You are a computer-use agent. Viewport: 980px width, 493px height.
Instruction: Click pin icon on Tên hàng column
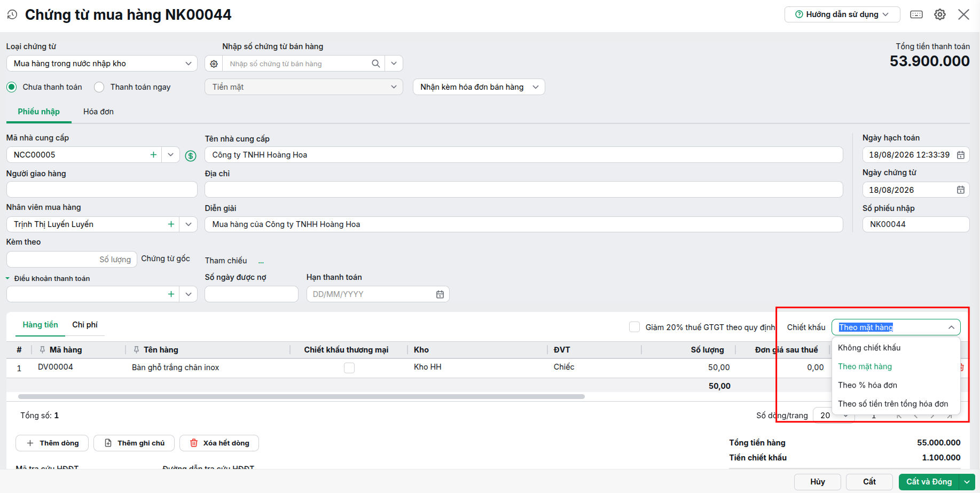[x=136, y=350]
